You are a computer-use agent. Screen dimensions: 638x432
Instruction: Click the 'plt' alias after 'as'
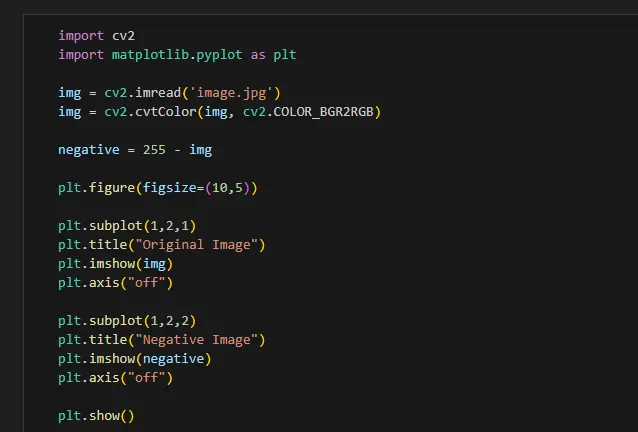285,55
